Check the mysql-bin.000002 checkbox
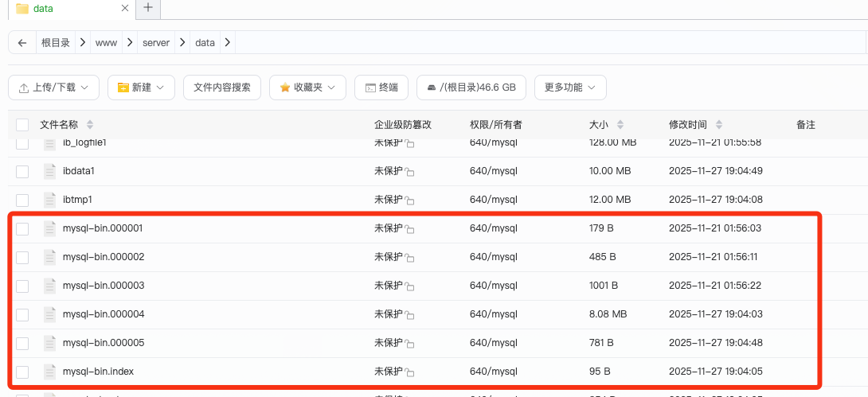Image resolution: width=868 pixels, height=397 pixels. tap(22, 257)
